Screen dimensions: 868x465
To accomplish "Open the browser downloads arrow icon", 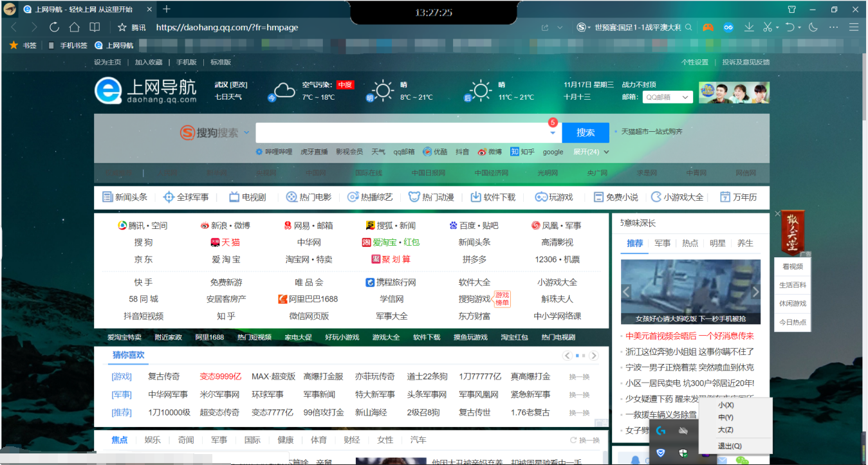I will pyautogui.click(x=749, y=27).
